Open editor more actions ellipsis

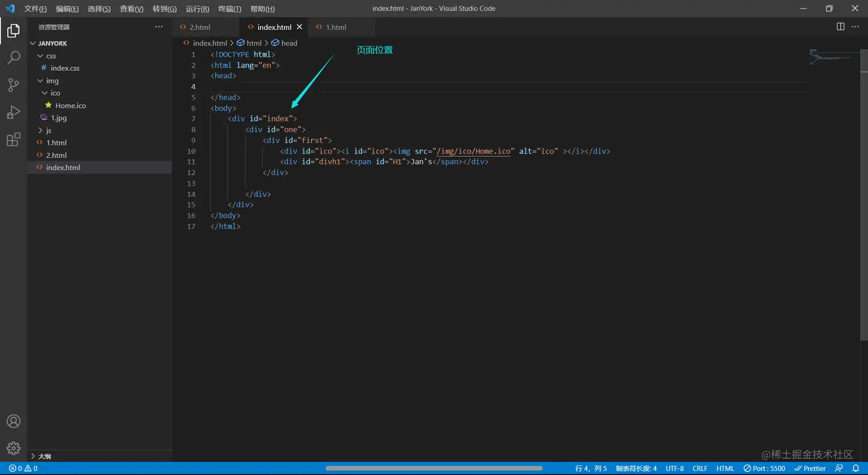(855, 27)
